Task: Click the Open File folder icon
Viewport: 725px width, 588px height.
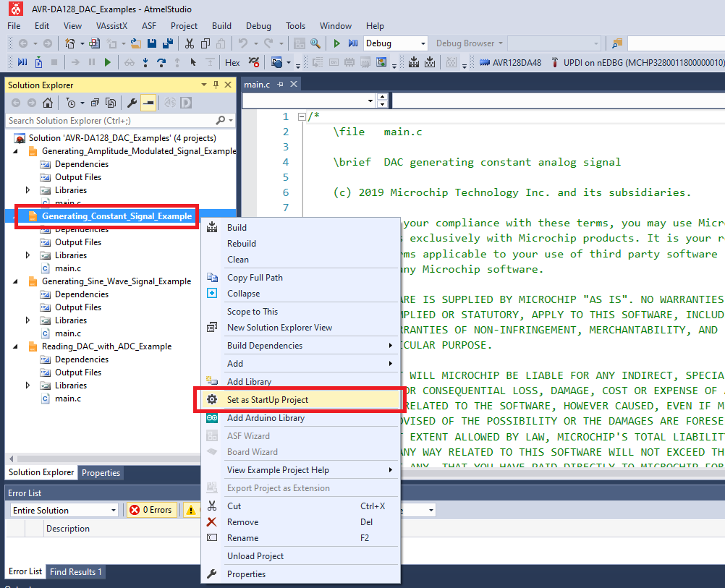Action: point(135,43)
